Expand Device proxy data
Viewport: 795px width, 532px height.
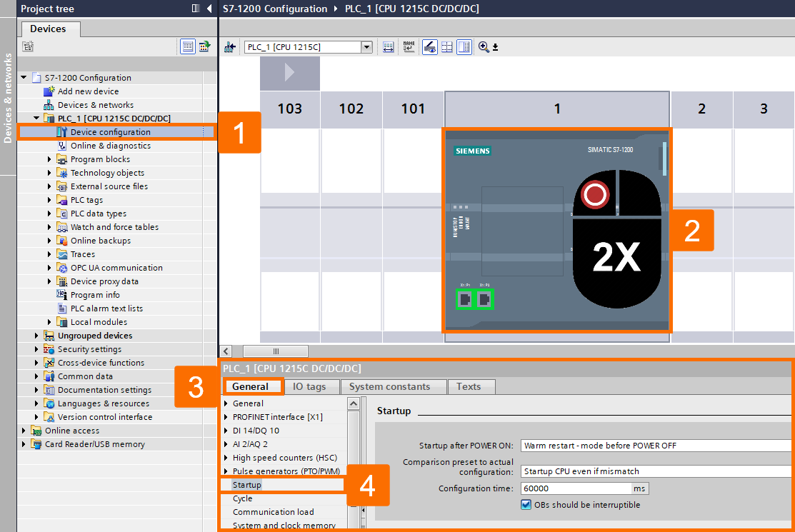(x=49, y=281)
